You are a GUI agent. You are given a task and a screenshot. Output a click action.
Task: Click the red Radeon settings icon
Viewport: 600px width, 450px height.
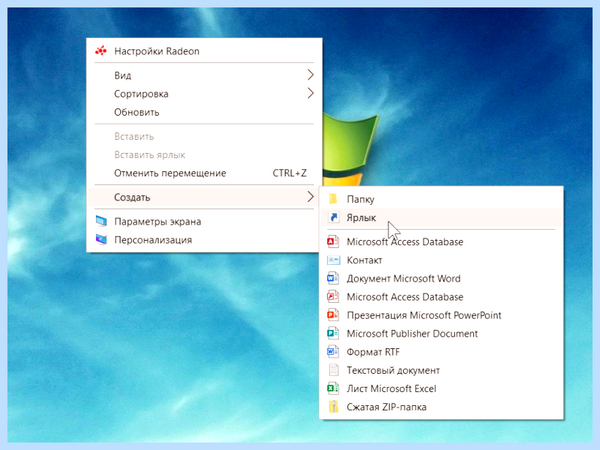coord(101,51)
